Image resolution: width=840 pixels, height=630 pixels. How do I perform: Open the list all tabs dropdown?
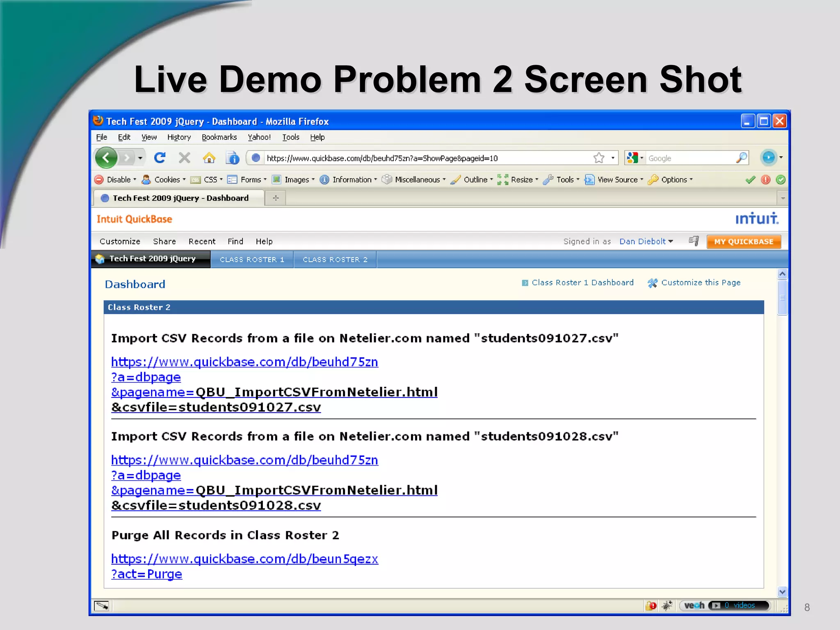pos(783,199)
